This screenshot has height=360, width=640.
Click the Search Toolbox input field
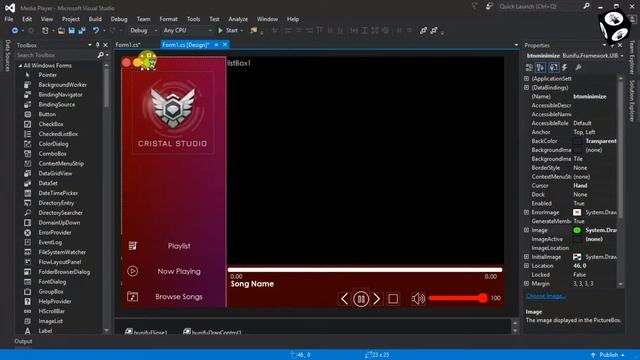56,55
